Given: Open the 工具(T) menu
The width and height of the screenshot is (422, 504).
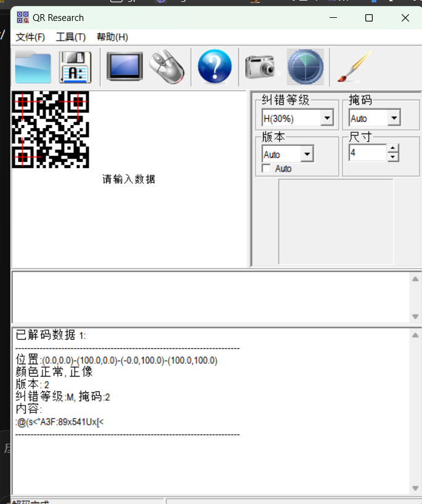Looking at the screenshot, I should coord(71,37).
